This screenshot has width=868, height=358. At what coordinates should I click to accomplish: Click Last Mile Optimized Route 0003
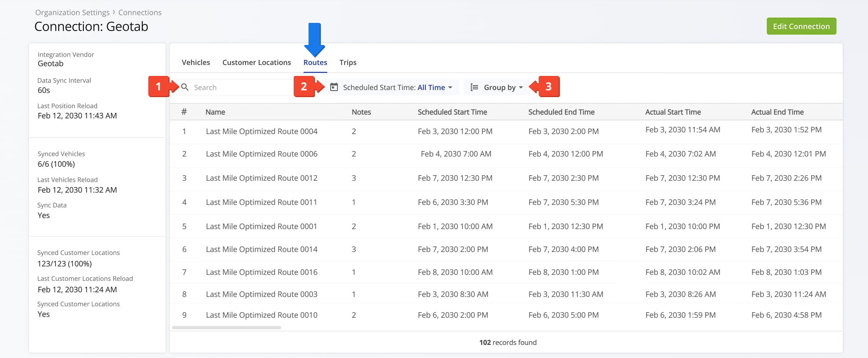(x=262, y=294)
